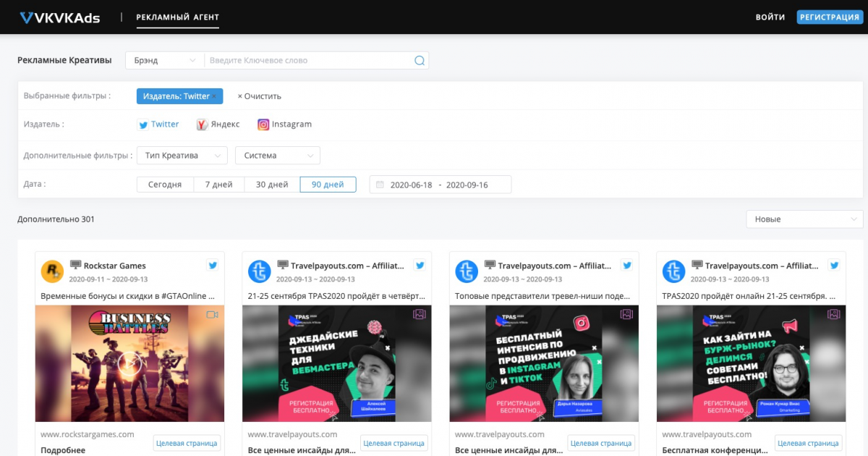
Task: Clear filters with '× Очистить'
Action: 259,96
